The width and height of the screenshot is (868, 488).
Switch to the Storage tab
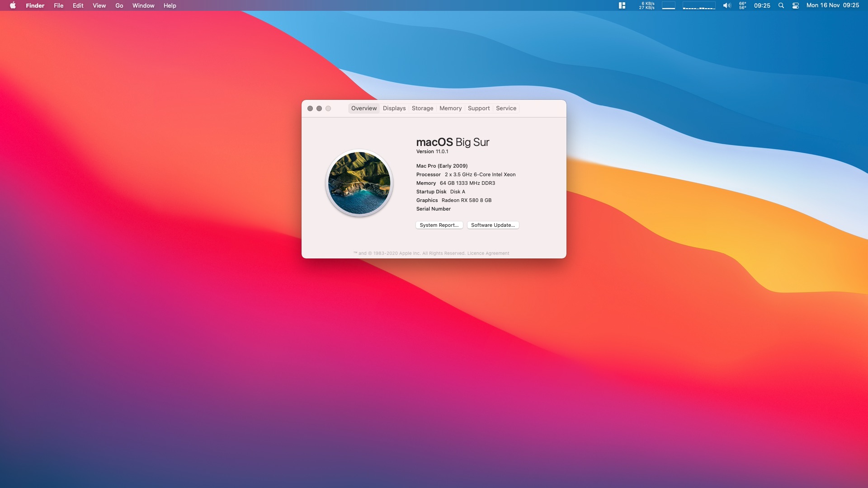coord(422,108)
